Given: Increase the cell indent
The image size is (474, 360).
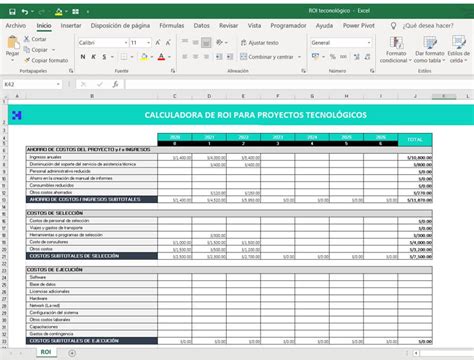Looking at the screenshot, I should (x=230, y=57).
